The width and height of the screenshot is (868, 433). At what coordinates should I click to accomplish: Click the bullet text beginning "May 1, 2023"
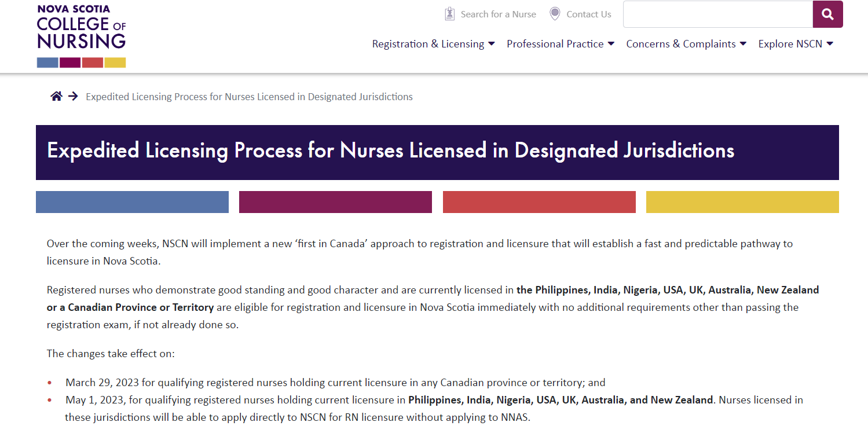click(x=434, y=409)
